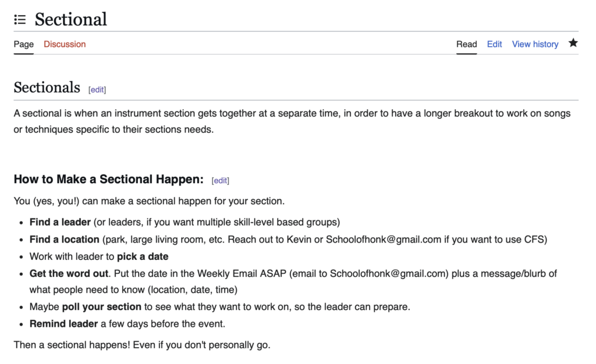The image size is (596, 364).
Task: Click the bold Remind leader text
Action: pyautogui.click(x=63, y=324)
